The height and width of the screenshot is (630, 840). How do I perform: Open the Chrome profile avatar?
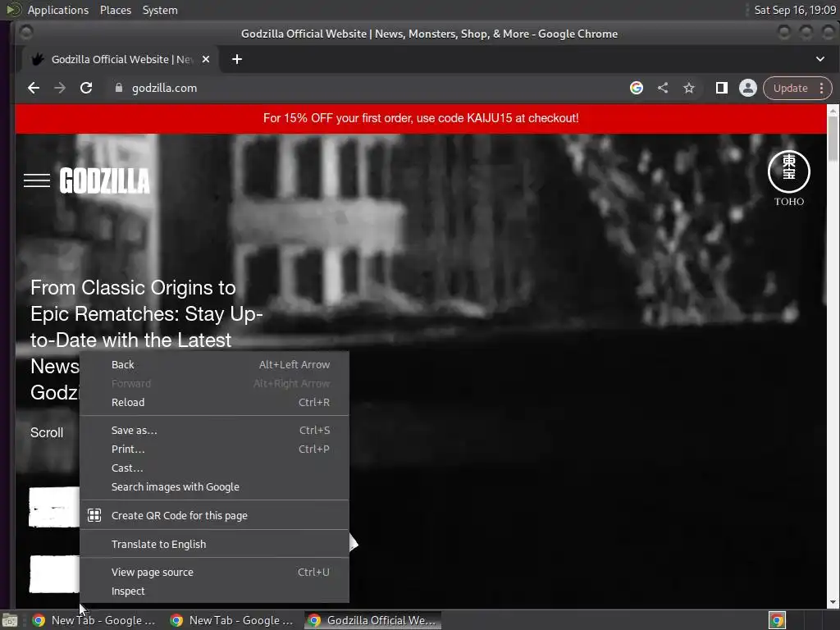click(x=748, y=88)
